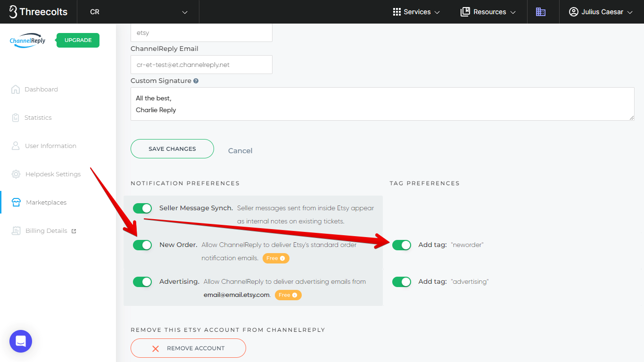Click "neworder" tag text

467,245
